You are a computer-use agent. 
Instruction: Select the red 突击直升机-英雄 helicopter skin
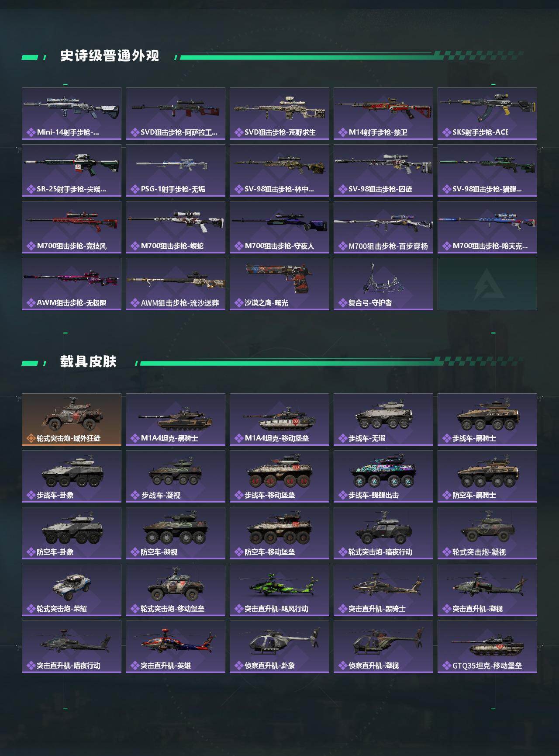coord(176,647)
